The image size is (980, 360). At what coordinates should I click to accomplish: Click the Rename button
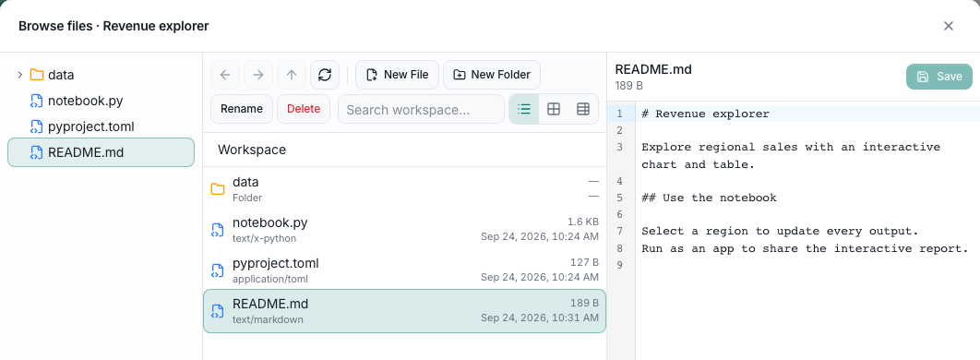coord(241,109)
